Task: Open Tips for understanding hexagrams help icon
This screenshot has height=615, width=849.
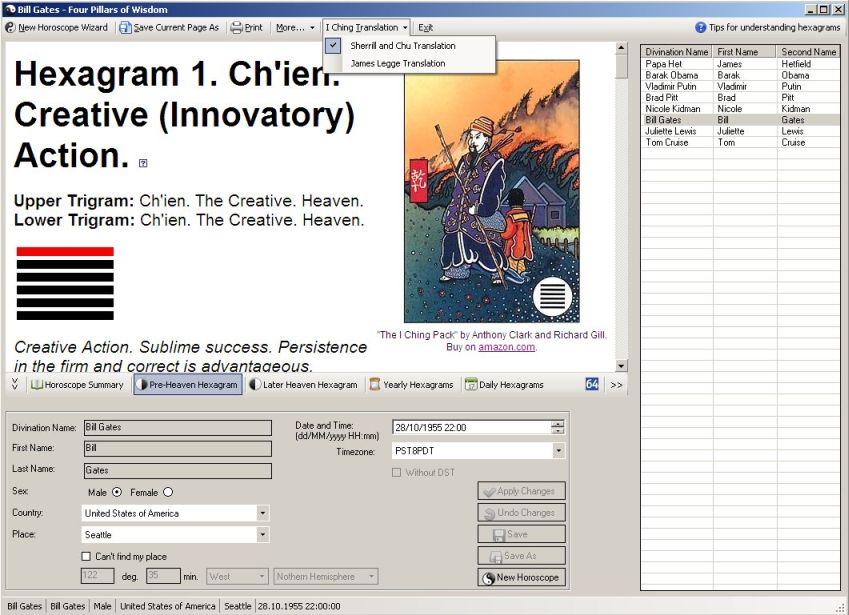Action: click(701, 27)
